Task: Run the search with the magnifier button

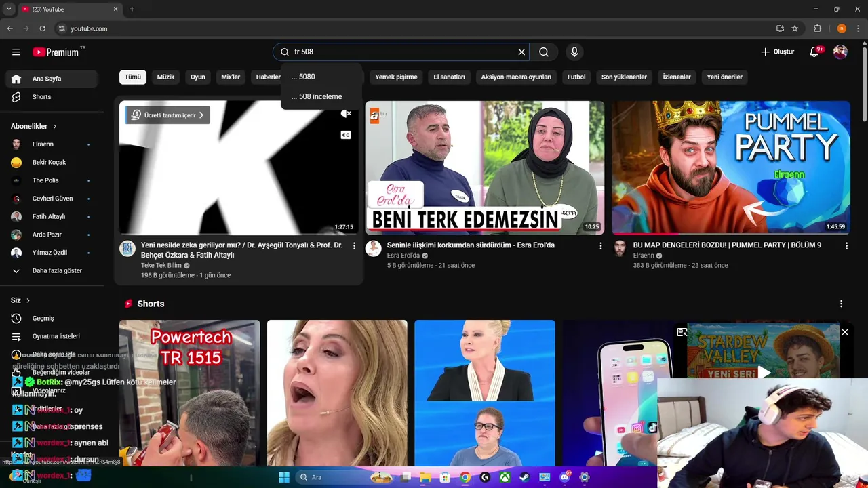Action: pyautogui.click(x=544, y=52)
